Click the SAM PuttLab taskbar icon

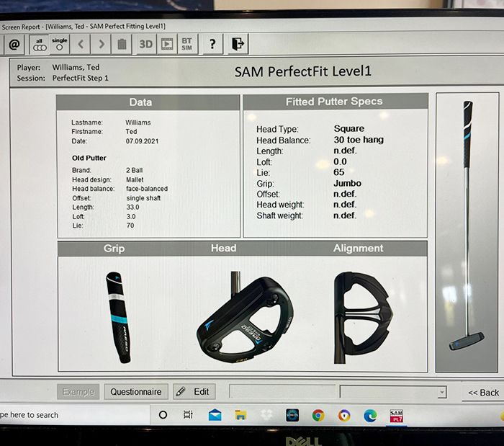tap(396, 416)
